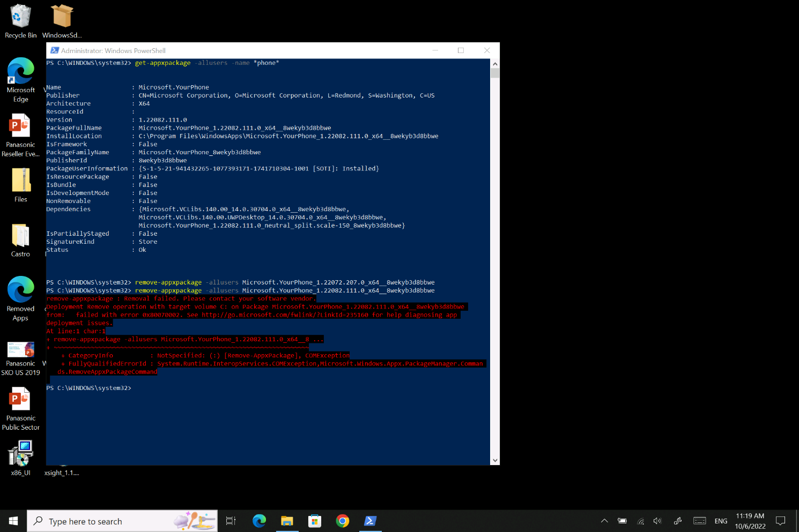Select Panasonic Public Sector PowerPoint file
The width and height of the screenshot is (799, 532).
tap(20, 409)
